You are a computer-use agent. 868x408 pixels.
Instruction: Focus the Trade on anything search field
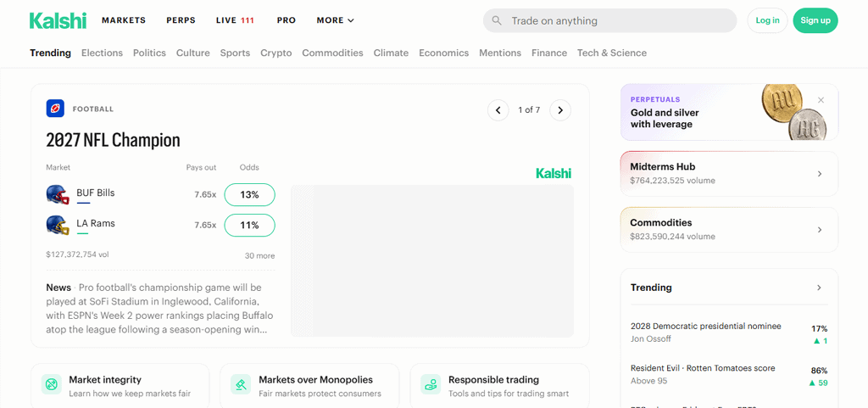coord(609,20)
